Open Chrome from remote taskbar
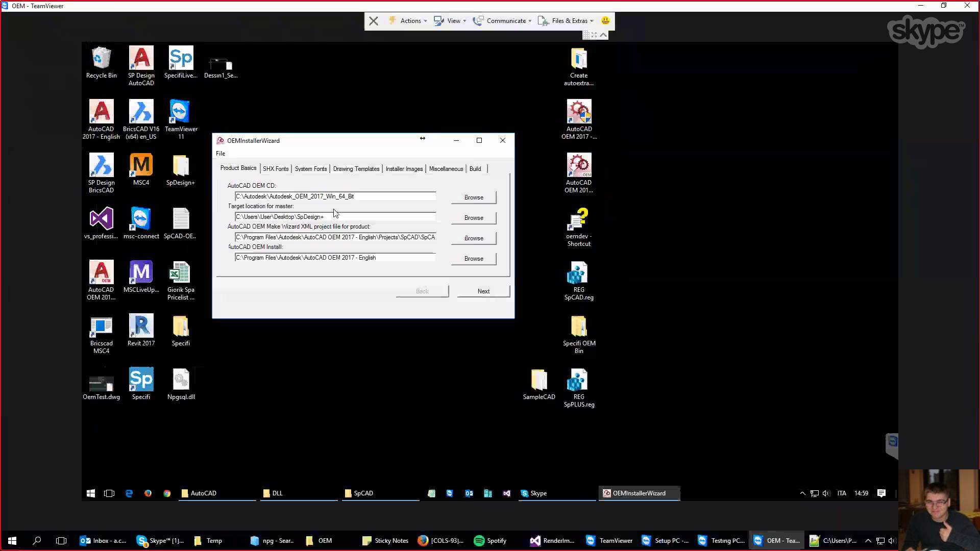Viewport: 980px width, 551px height. [167, 493]
